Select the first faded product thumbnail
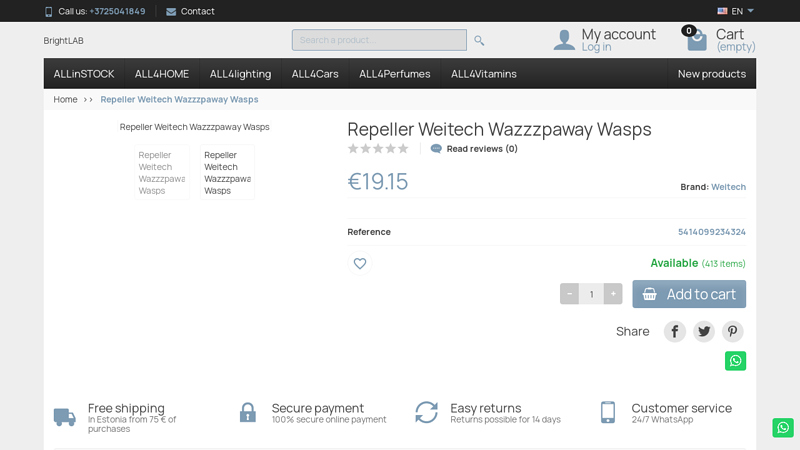This screenshot has width=800, height=450. pos(162,172)
